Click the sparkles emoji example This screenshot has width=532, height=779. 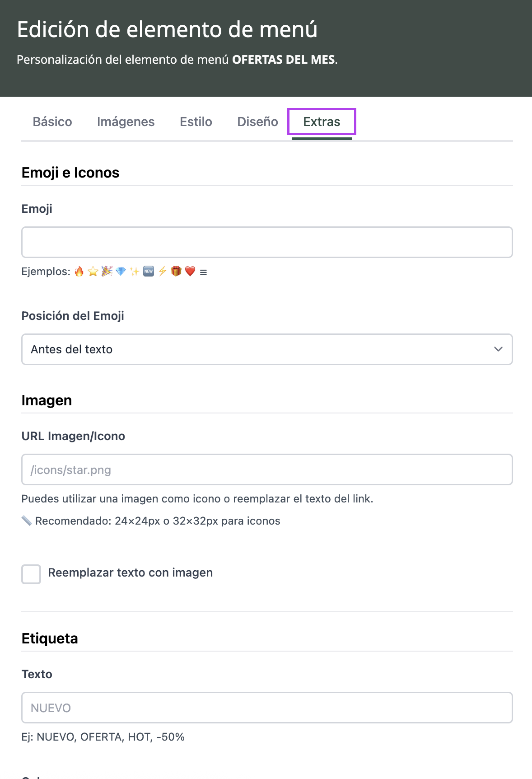pos(135,272)
